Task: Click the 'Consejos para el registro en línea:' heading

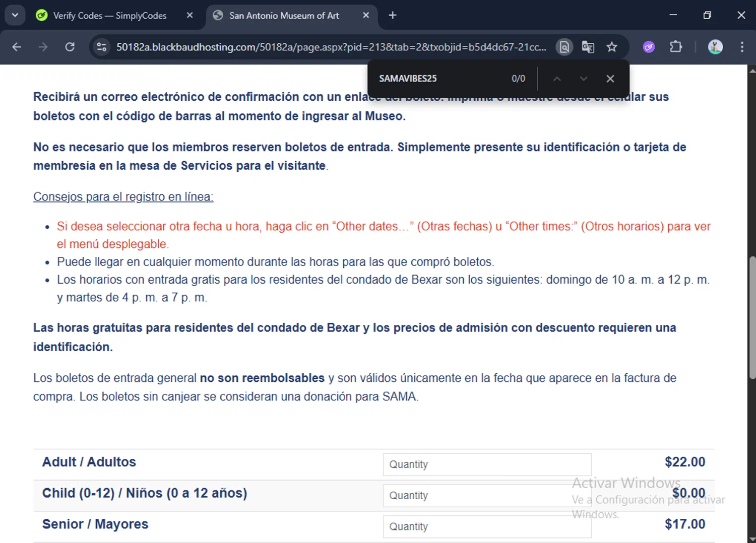Action: [x=123, y=197]
